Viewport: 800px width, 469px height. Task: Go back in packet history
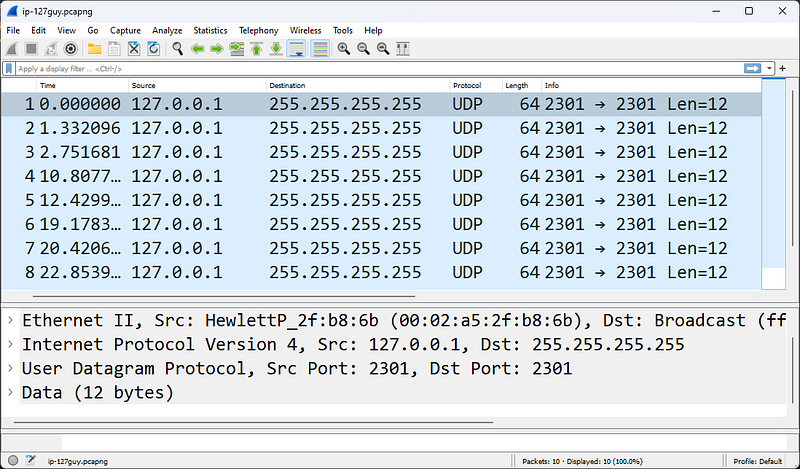[x=197, y=49]
